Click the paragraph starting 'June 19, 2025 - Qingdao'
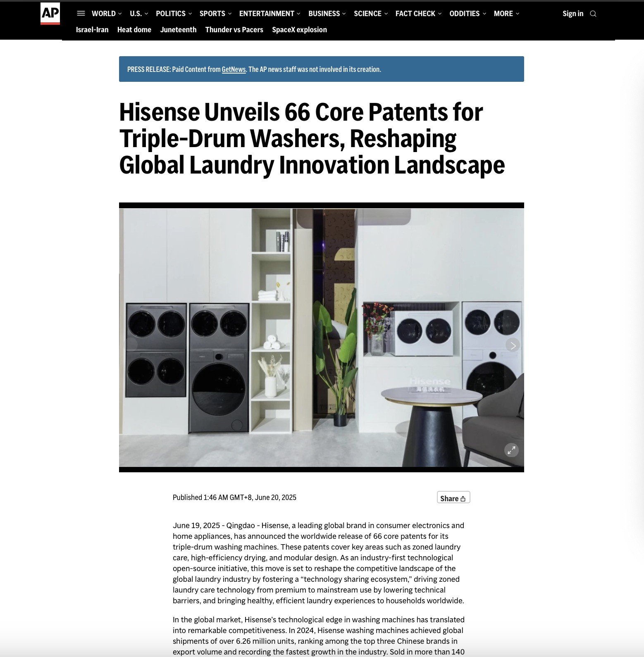Viewport: 644px width, 657px height. (x=319, y=563)
